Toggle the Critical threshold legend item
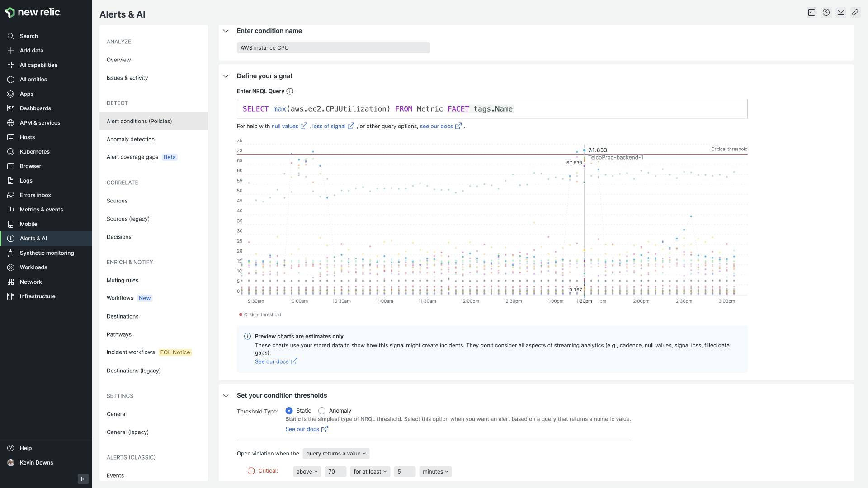Screen dimensions: 868x488 [x=260, y=314]
